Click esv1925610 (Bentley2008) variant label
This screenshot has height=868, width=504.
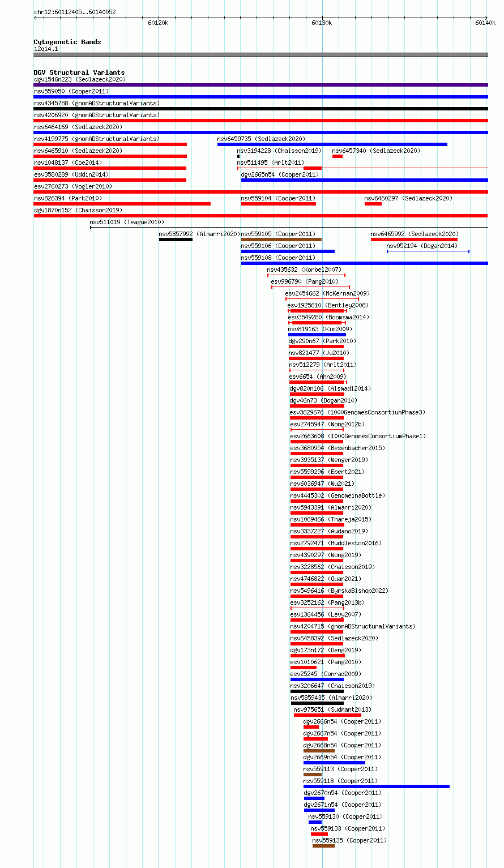click(328, 305)
